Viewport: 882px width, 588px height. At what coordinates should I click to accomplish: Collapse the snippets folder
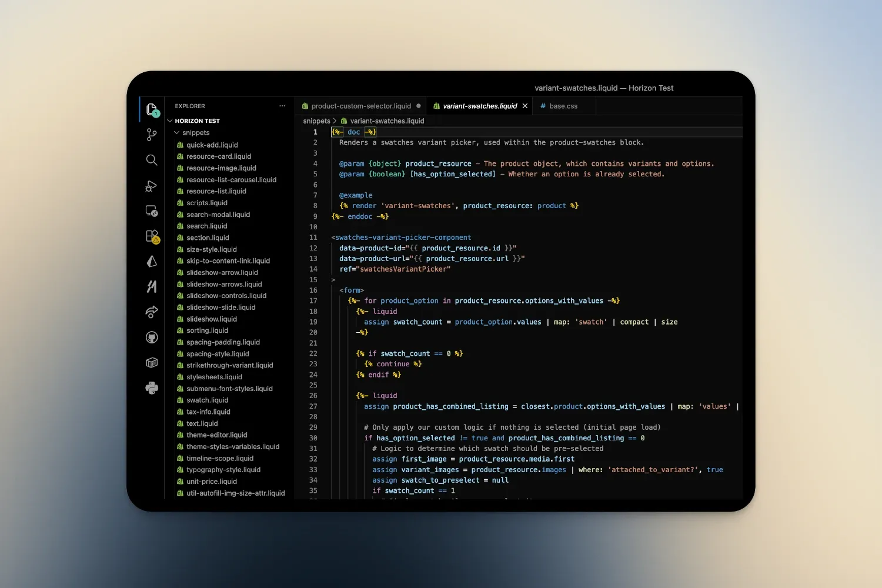(x=176, y=132)
